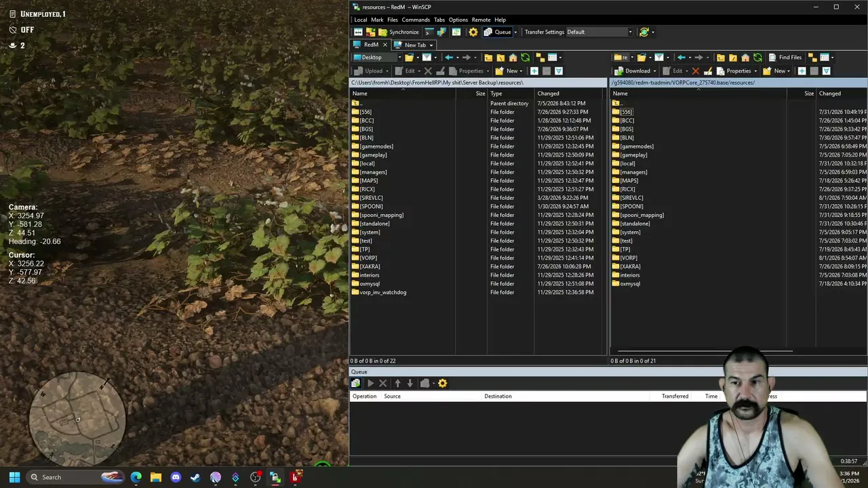Click the remote panel open directory icon
The width and height of the screenshot is (868, 488).
tap(641, 58)
